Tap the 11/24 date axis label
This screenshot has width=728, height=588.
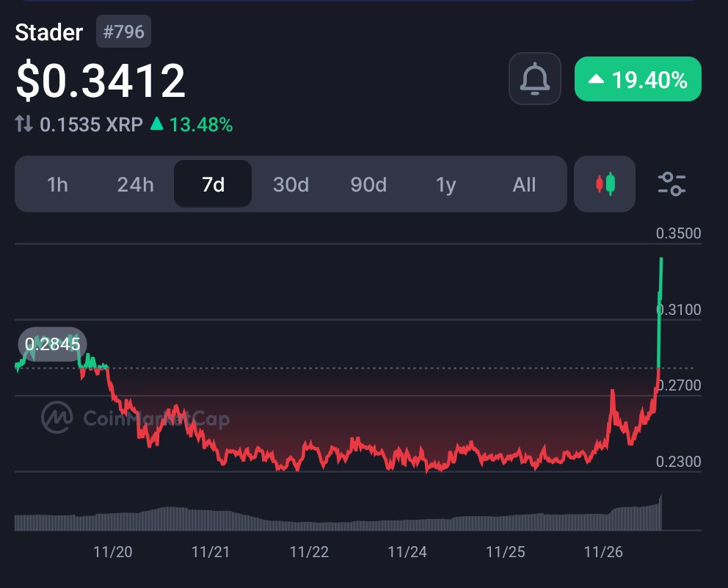407,552
